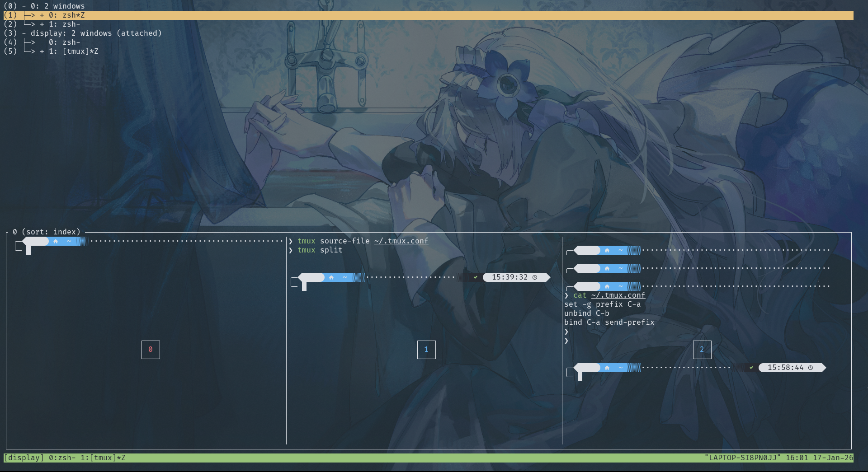The height and width of the screenshot is (472, 868).
Task: Select the pane number 1 box
Action: pos(426,350)
